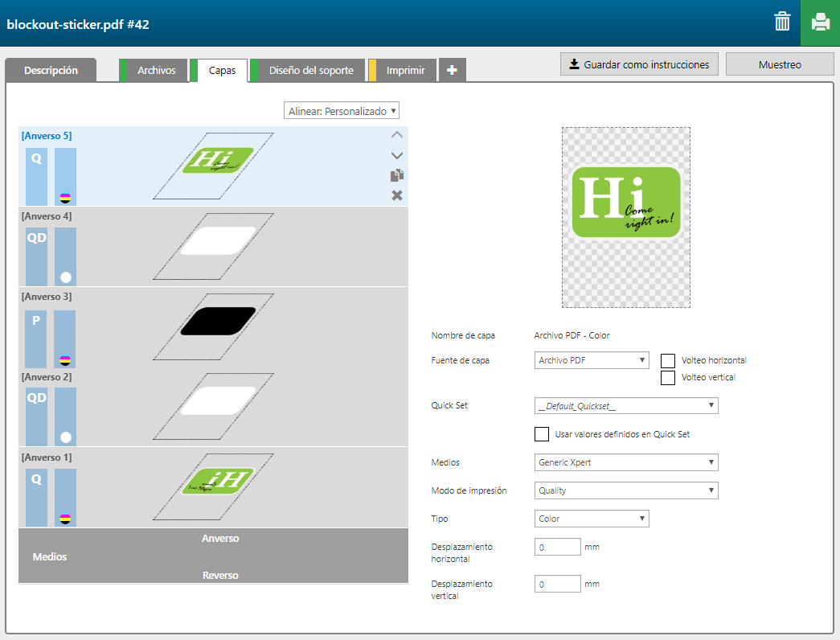The height and width of the screenshot is (640, 840).
Task: Click the Desplazamiento horizontal input field
Action: point(557,548)
